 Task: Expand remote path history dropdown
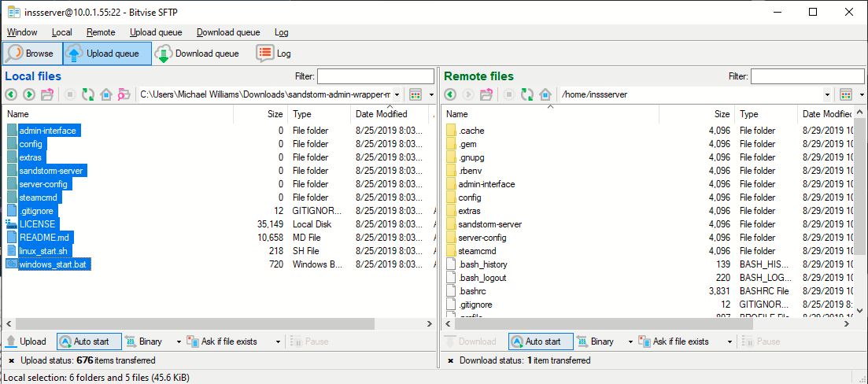pyautogui.click(x=827, y=94)
